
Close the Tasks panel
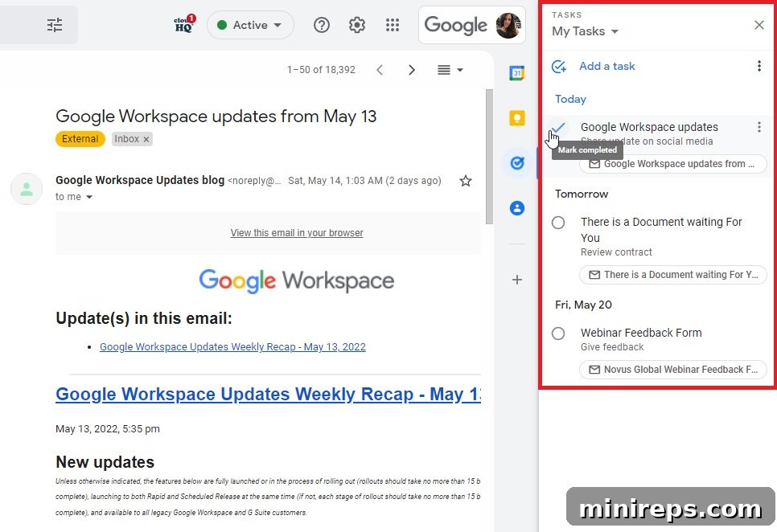[758, 25]
